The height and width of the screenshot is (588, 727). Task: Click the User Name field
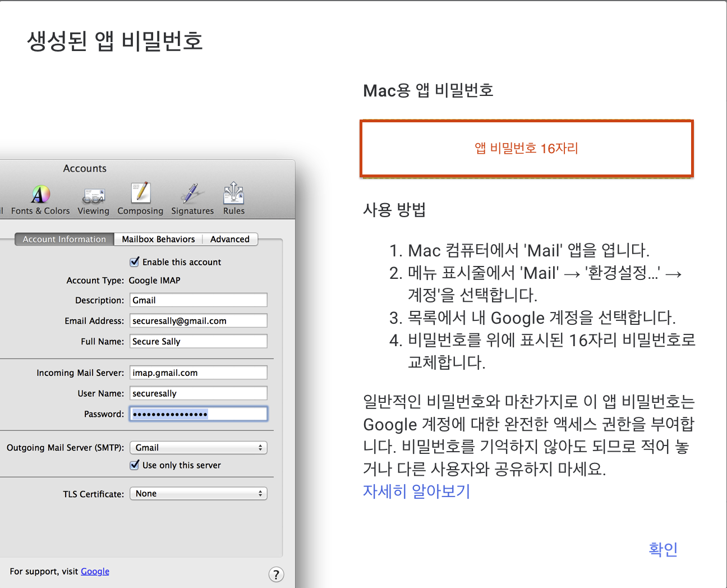[x=199, y=393]
